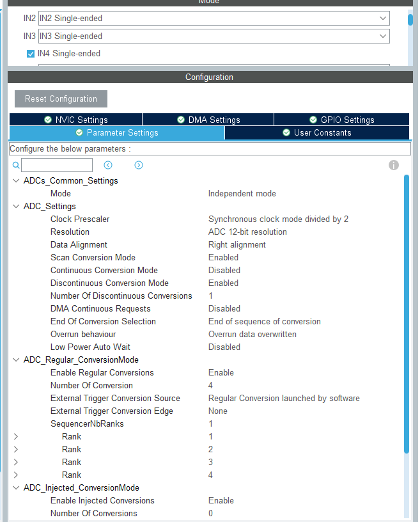Click the search magnifier icon

(x=15, y=165)
